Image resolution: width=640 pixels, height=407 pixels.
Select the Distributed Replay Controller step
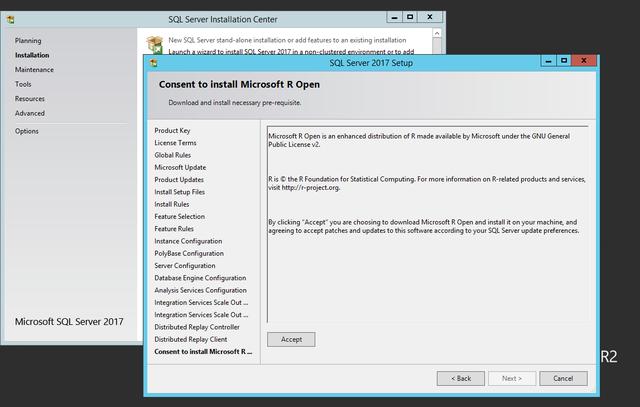[x=197, y=327]
